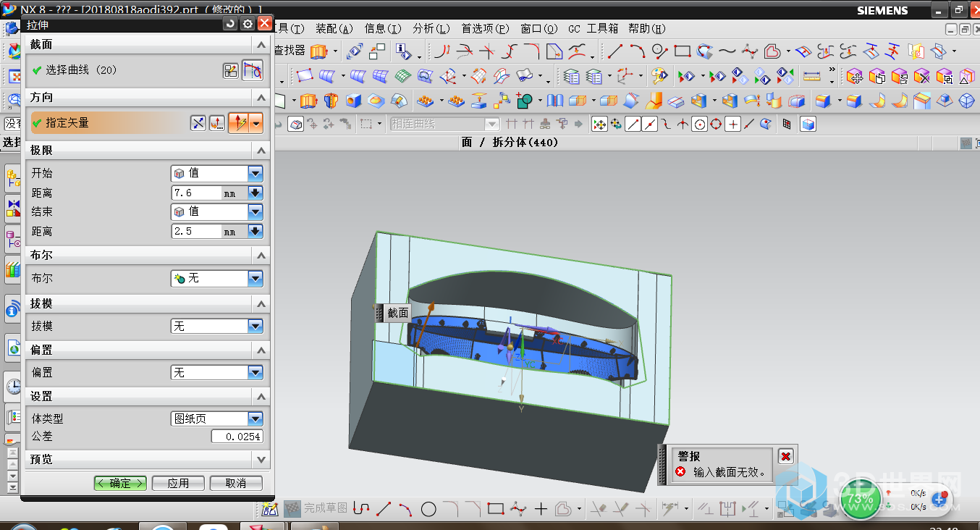Toggle the snap to quadrant point icon
The image size is (980, 530).
(x=717, y=124)
